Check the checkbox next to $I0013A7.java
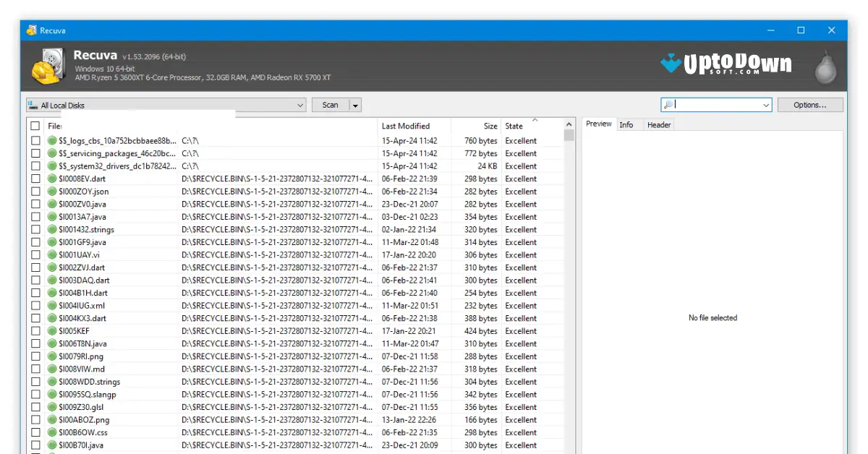The width and height of the screenshot is (868, 454). (35, 217)
